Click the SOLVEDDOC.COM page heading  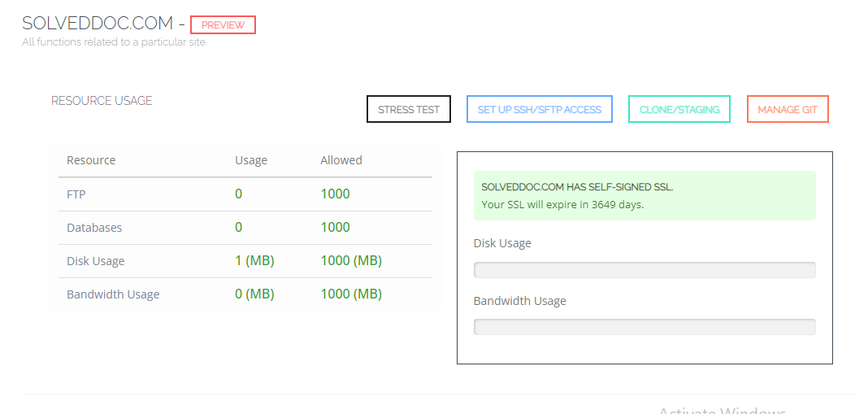click(98, 24)
